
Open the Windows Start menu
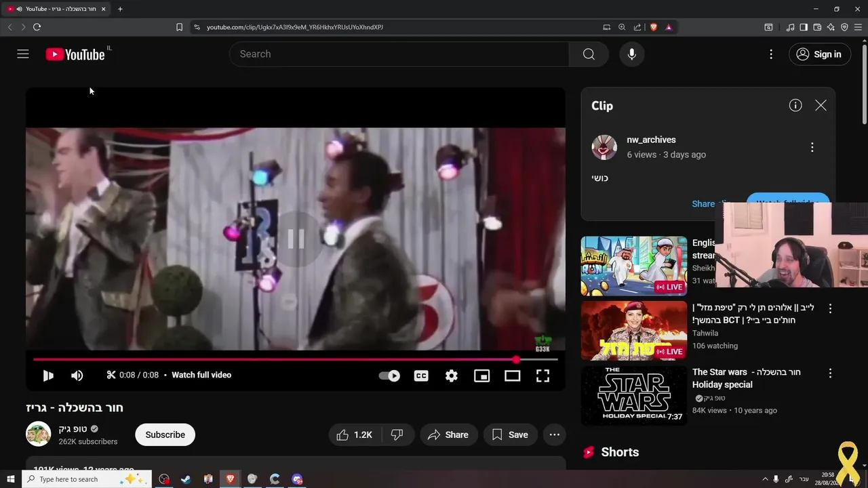pos(10,479)
